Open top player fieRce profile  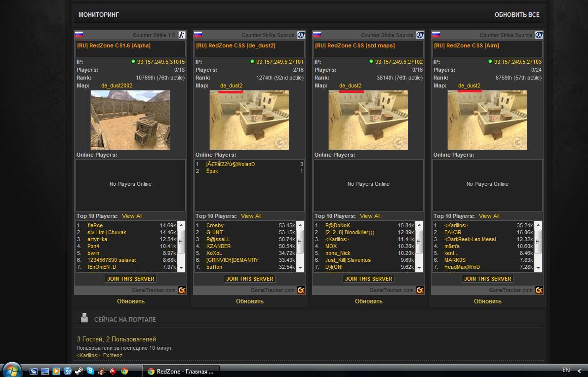[95, 225]
